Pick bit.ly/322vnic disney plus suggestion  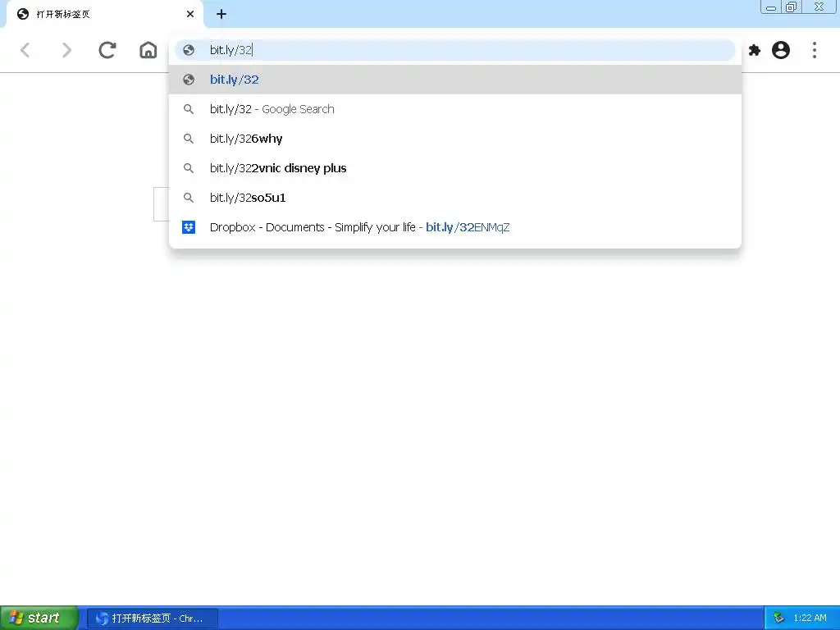454,168
